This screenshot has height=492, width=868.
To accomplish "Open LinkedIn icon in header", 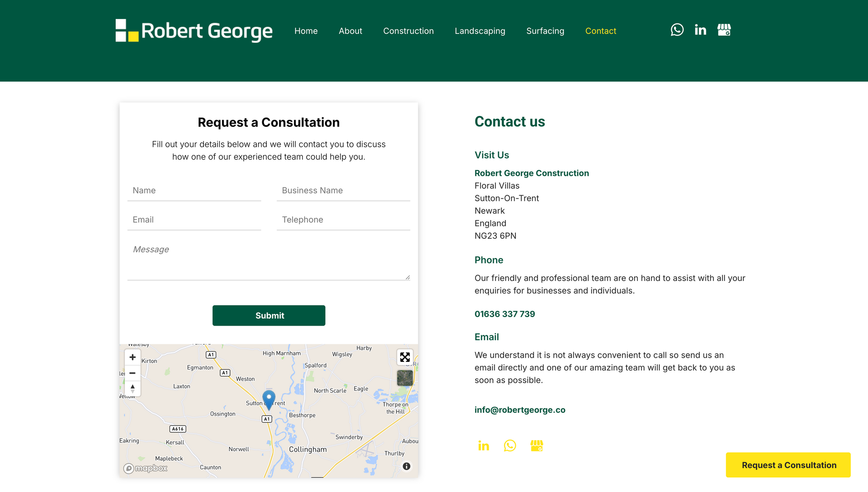I will pyautogui.click(x=700, y=30).
